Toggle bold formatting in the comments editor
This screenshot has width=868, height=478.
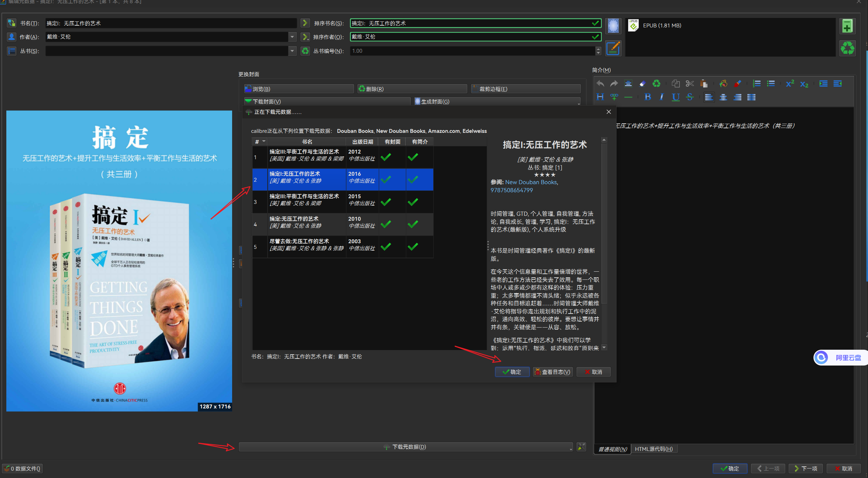point(647,97)
